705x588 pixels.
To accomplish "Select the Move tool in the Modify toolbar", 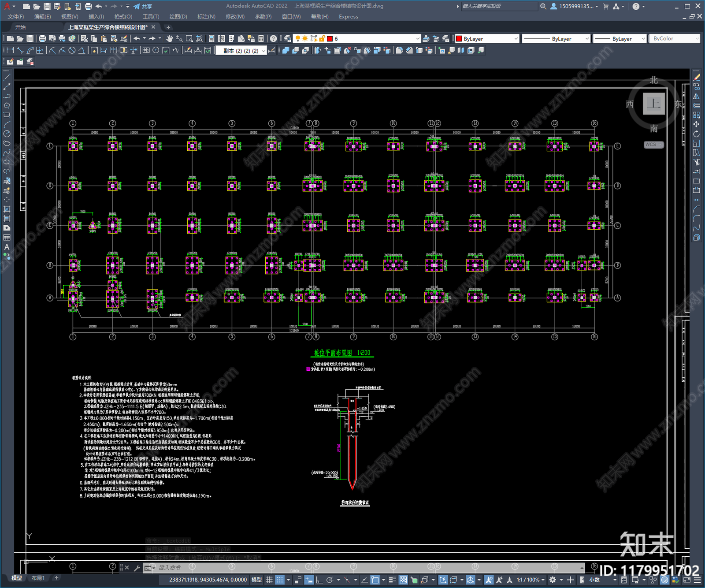I will point(696,124).
